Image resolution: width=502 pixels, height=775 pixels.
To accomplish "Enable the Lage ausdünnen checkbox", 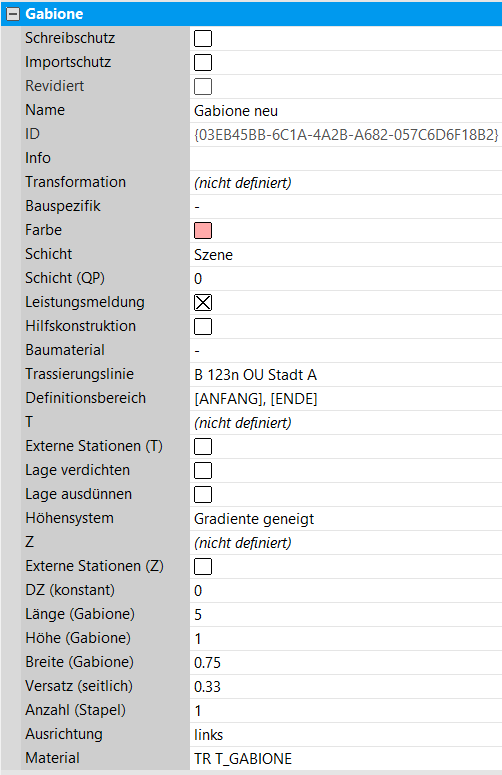I will point(203,494).
